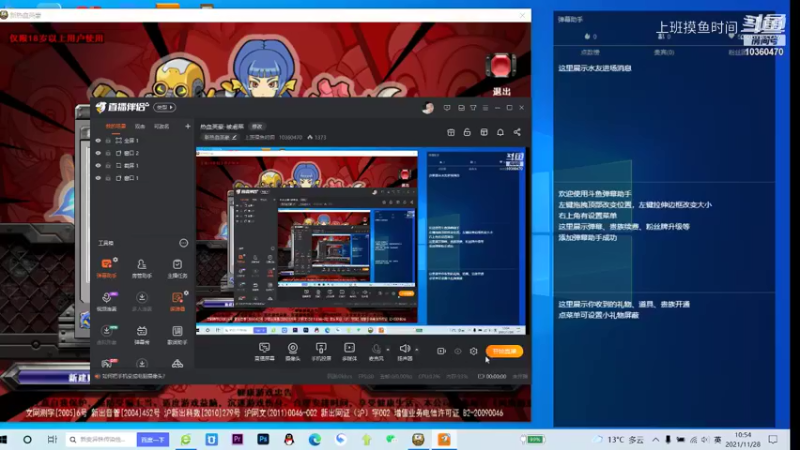Open the hamburger menu in title bar
Image resolution: width=800 pixels, height=450 pixels.
coord(485,108)
